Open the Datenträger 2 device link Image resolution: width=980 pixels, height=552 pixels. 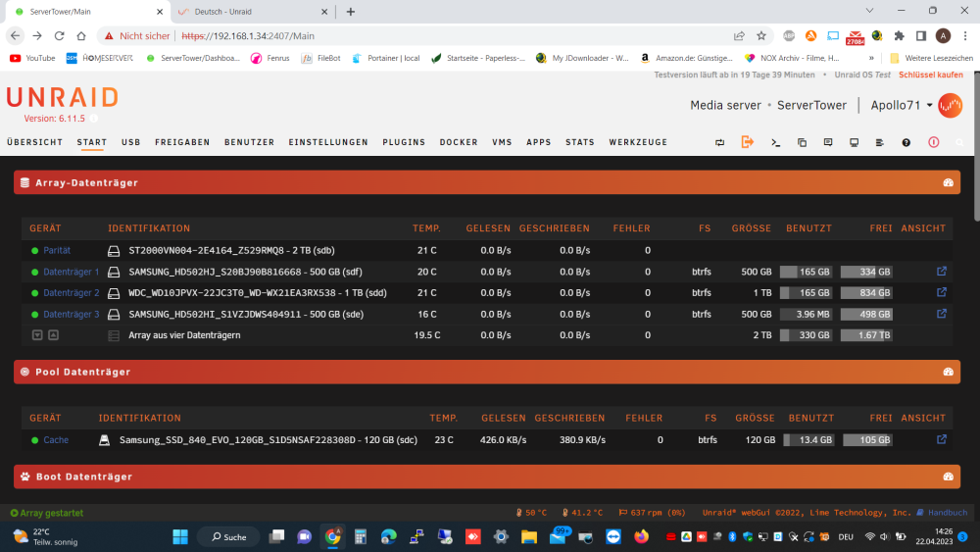[72, 293]
